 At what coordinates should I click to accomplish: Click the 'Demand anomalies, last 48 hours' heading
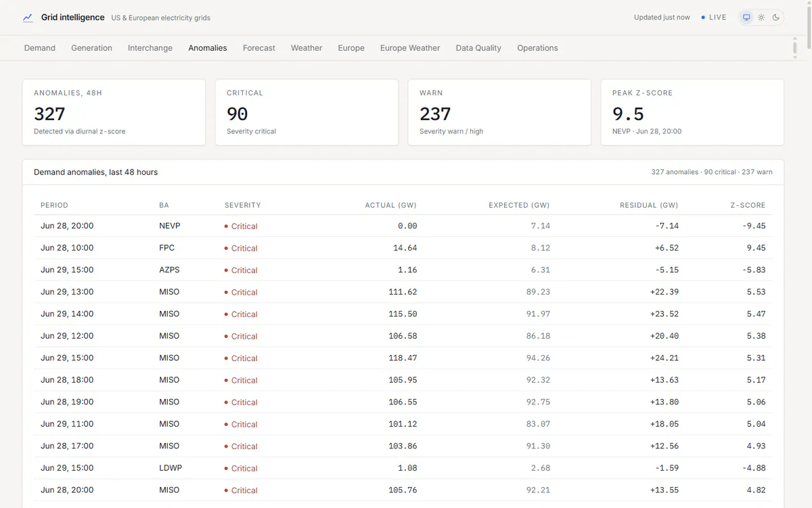[x=95, y=172]
